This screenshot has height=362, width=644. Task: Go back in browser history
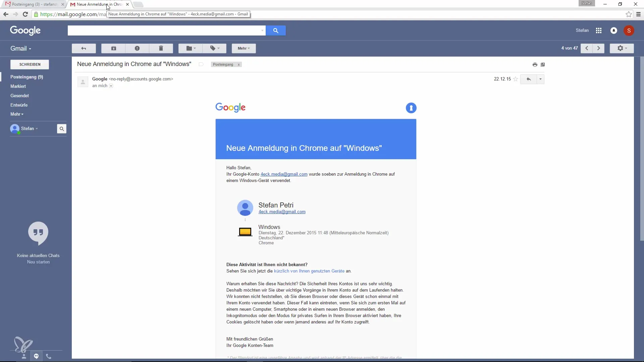[6, 14]
